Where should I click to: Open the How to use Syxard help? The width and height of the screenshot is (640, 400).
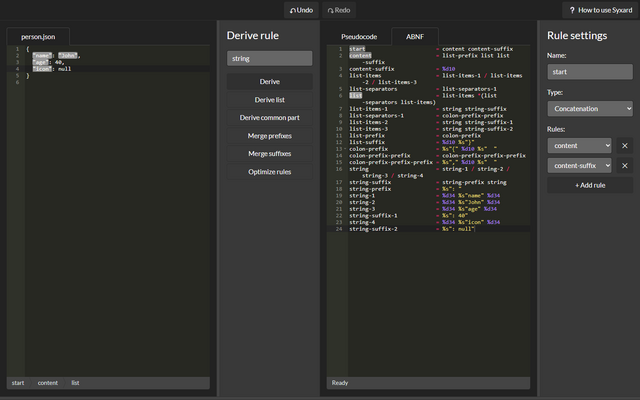tap(600, 10)
